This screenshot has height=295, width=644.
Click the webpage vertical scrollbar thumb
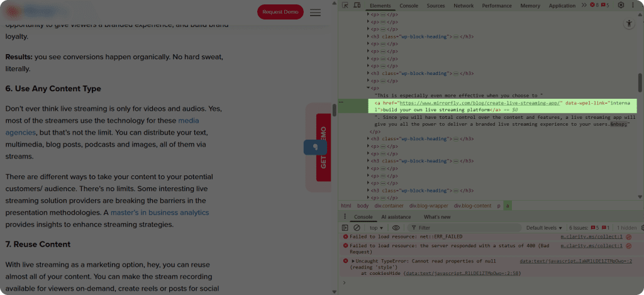coord(335,109)
